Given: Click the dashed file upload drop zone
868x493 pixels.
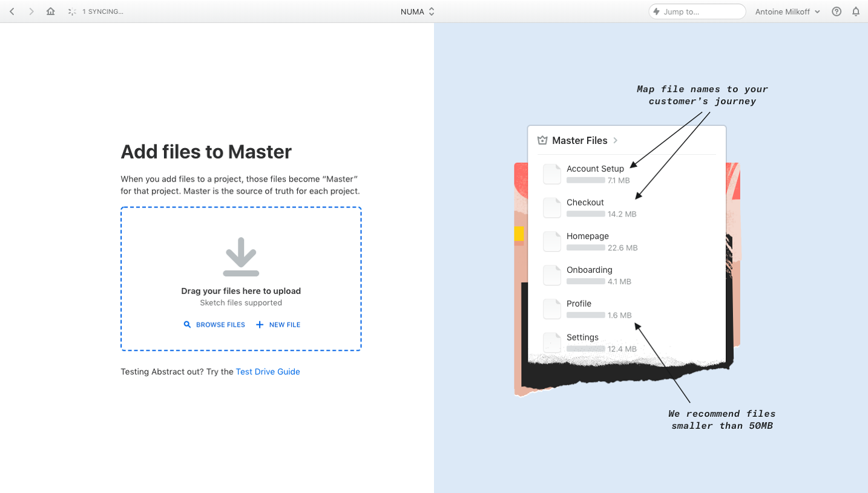Looking at the screenshot, I should (x=241, y=279).
